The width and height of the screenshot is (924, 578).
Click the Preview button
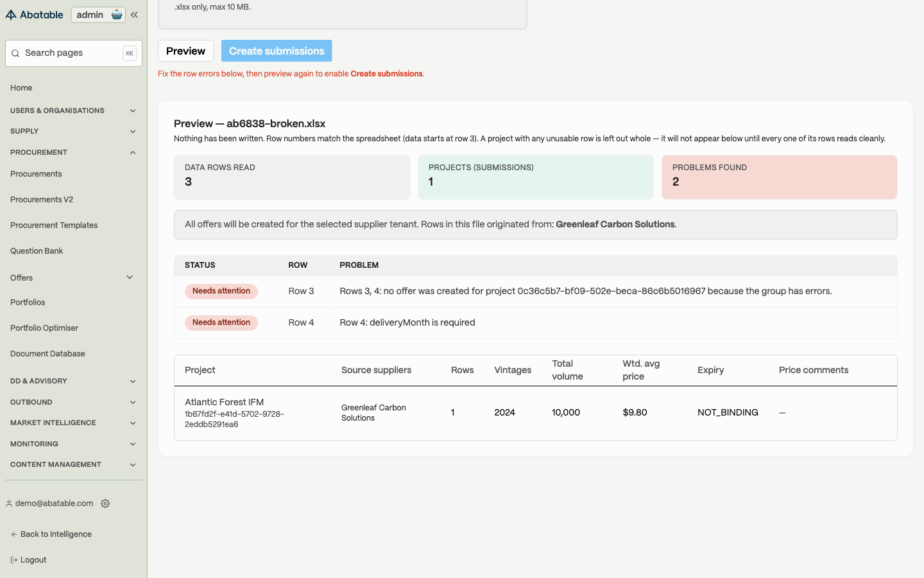pos(185,51)
